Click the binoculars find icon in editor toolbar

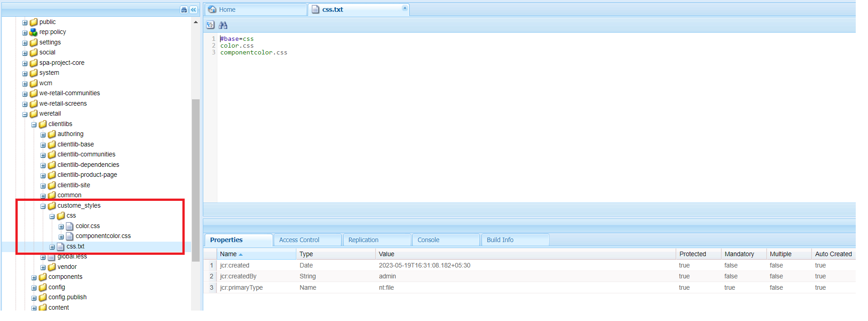click(x=223, y=25)
